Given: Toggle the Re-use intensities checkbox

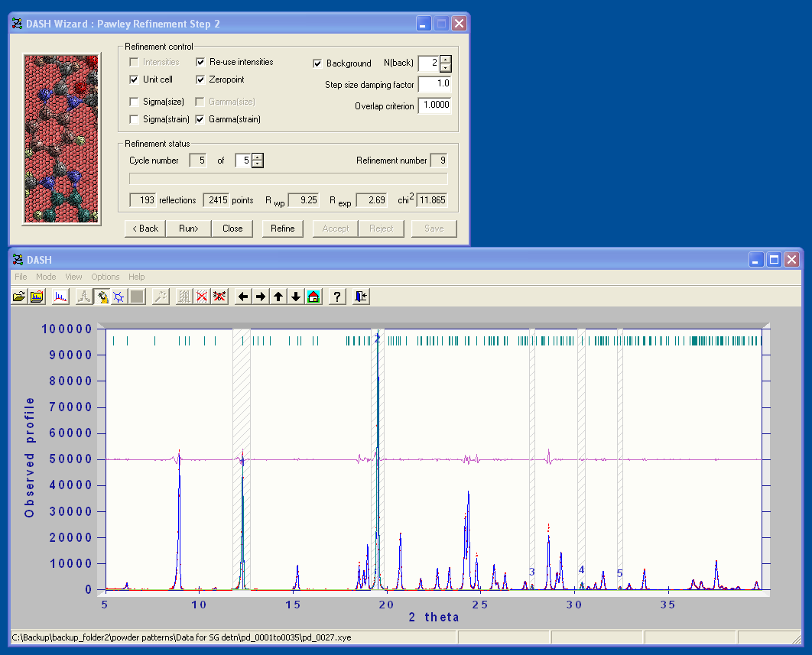Looking at the screenshot, I should click(x=200, y=62).
